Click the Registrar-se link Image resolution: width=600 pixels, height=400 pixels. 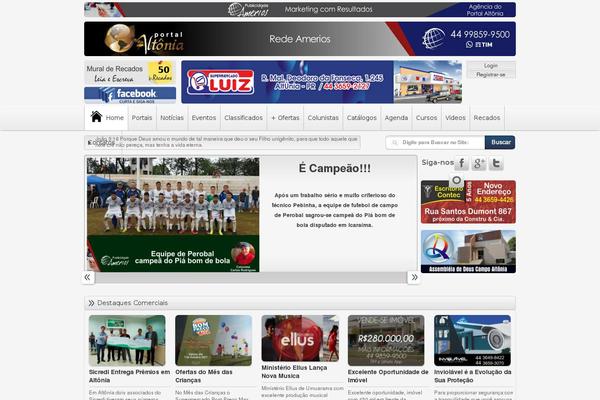click(491, 75)
